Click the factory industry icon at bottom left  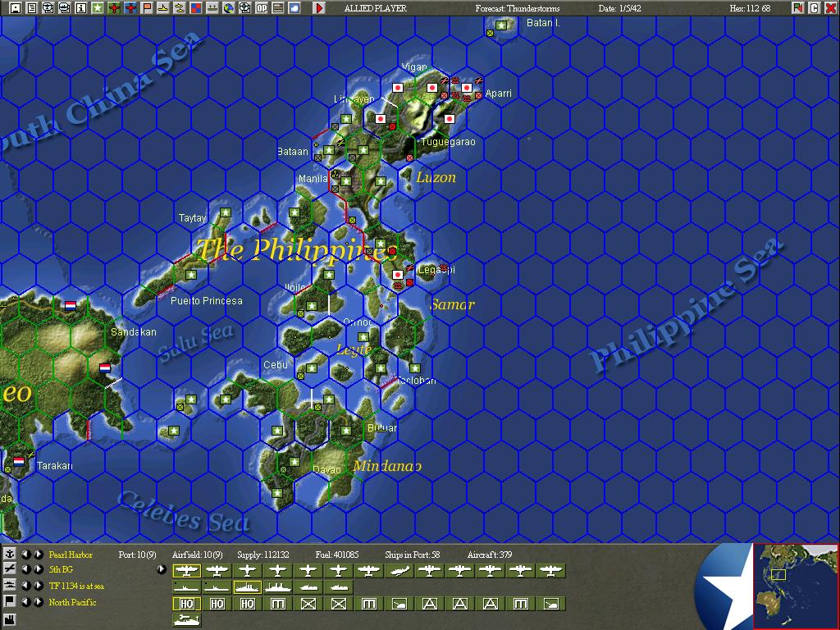pos(10,620)
